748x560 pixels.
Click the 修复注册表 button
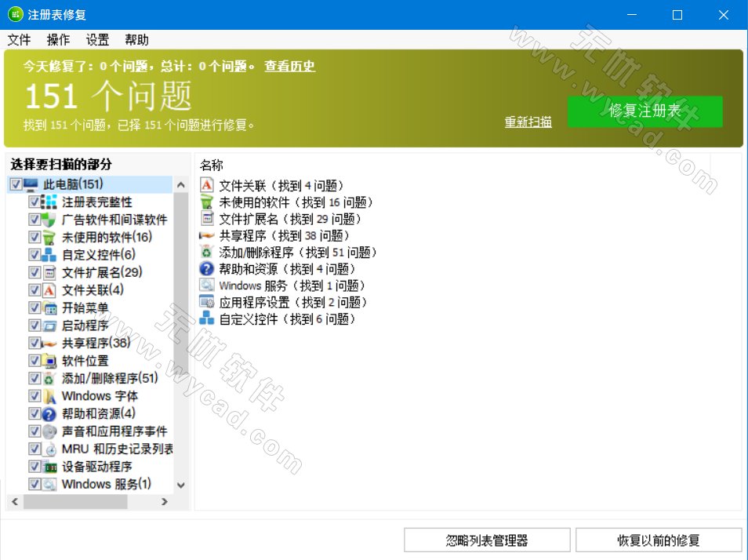[x=645, y=111]
